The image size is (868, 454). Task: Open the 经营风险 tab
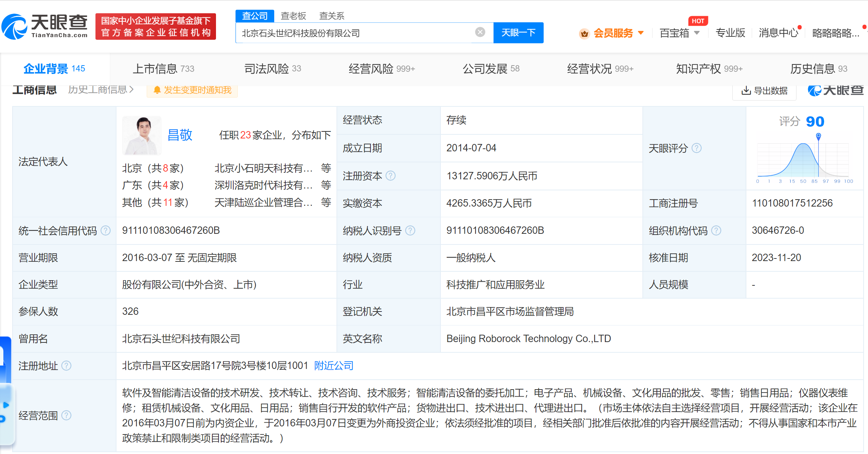coord(382,69)
